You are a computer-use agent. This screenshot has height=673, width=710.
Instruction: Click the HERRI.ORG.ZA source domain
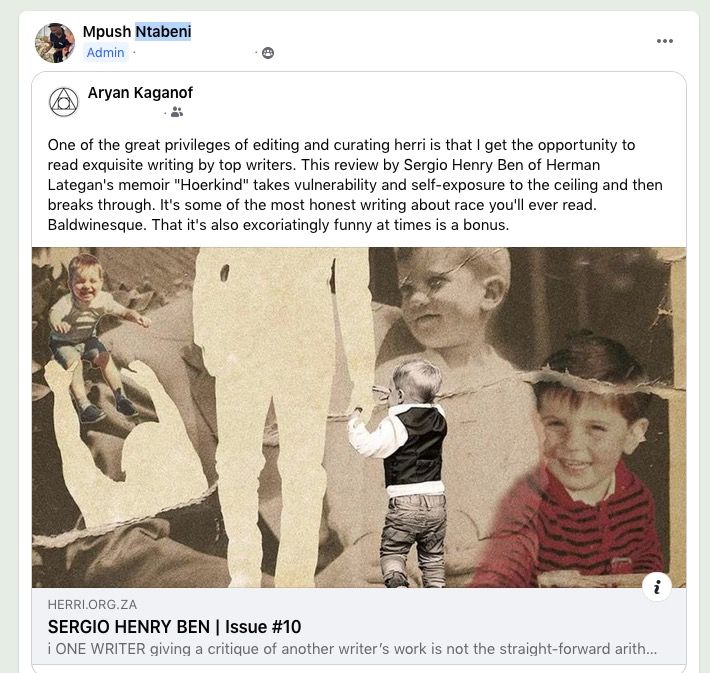point(92,605)
